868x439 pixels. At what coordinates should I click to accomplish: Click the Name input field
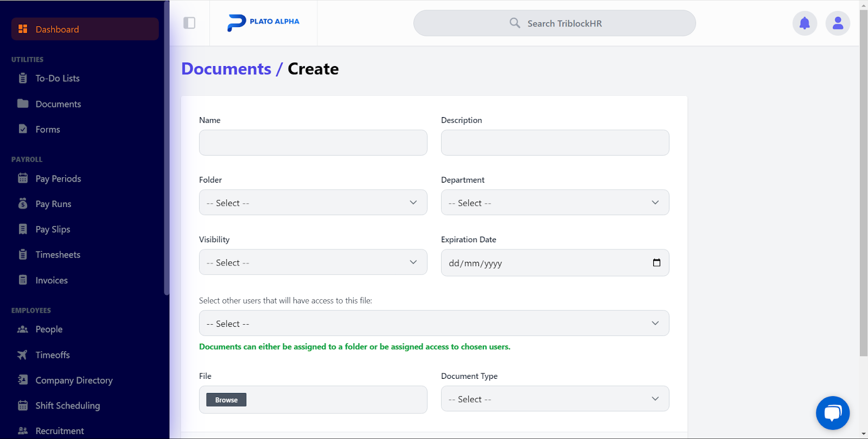313,143
